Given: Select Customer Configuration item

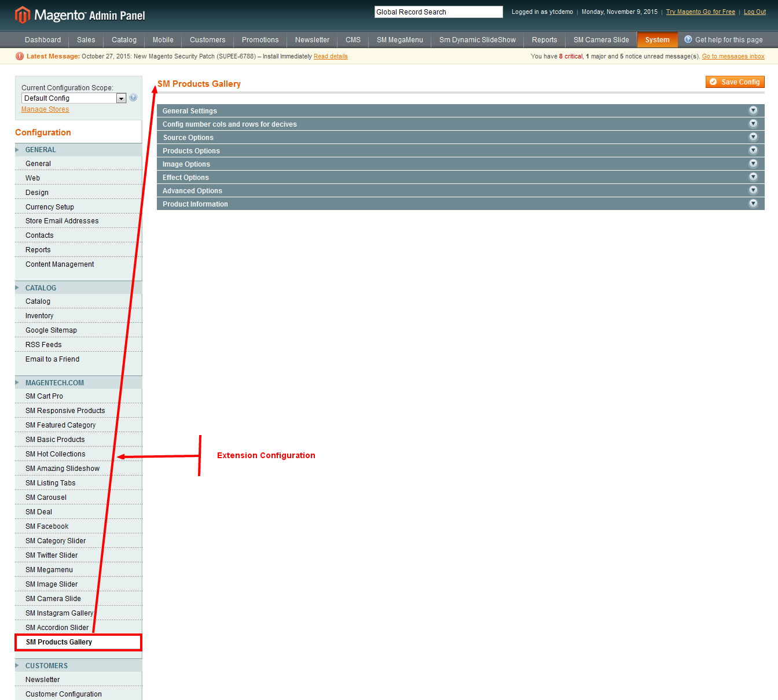Looking at the screenshot, I should coord(78,694).
